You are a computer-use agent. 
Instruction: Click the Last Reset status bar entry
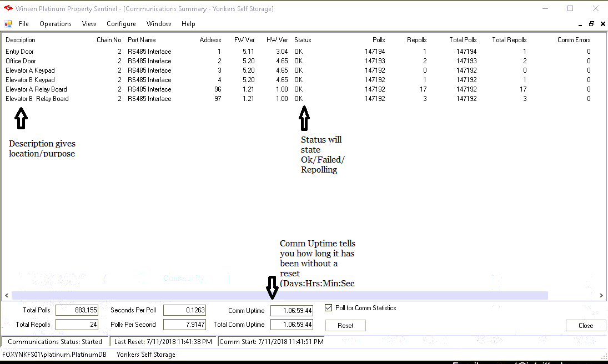click(x=163, y=341)
